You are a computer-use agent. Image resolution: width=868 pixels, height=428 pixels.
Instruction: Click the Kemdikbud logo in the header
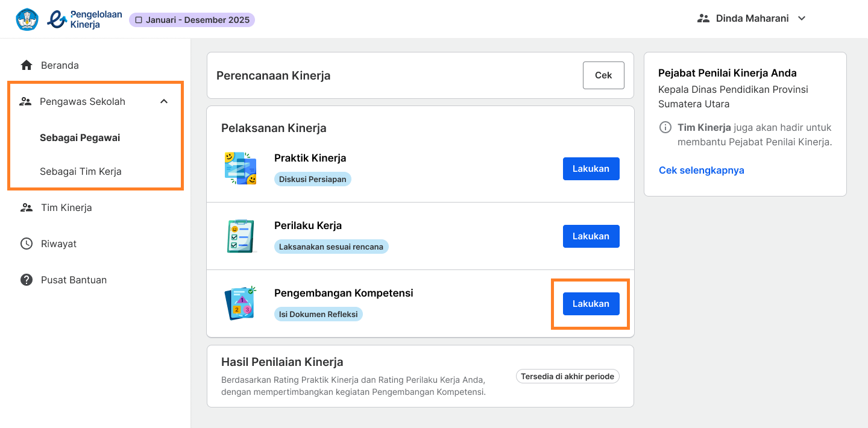pyautogui.click(x=27, y=19)
